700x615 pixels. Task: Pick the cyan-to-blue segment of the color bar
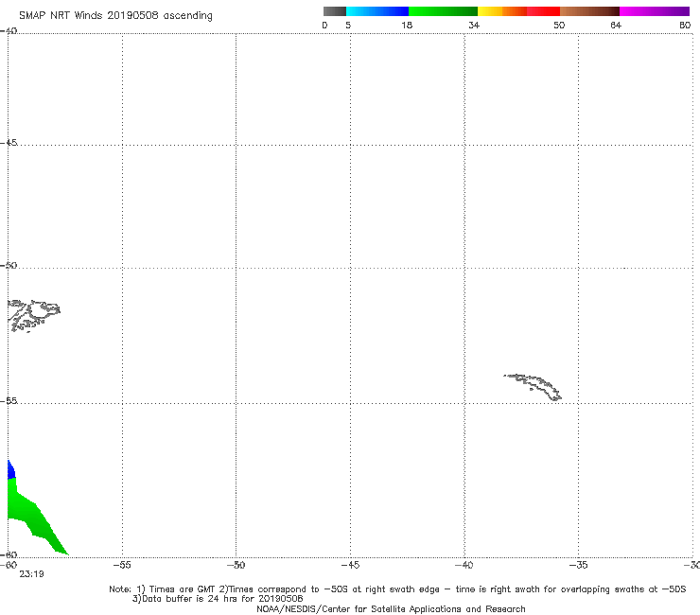pos(377,11)
